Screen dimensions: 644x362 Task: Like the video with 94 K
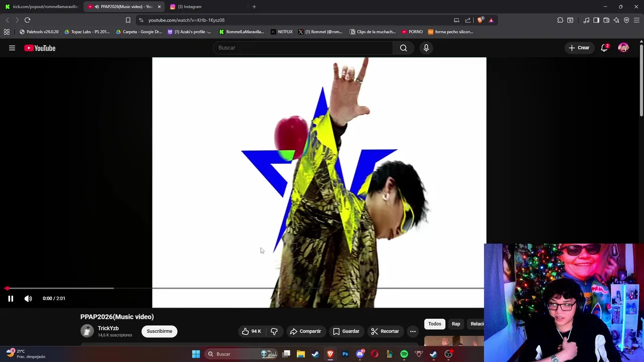pyautogui.click(x=251, y=331)
